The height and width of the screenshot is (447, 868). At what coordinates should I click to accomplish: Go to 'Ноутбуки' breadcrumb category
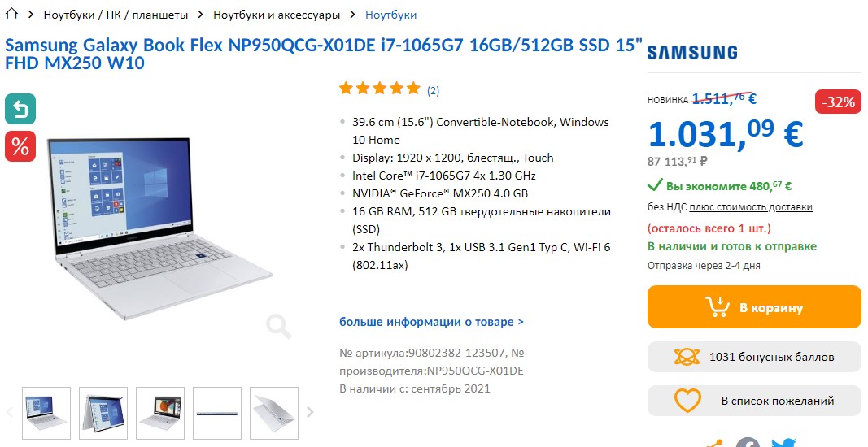click(x=390, y=15)
